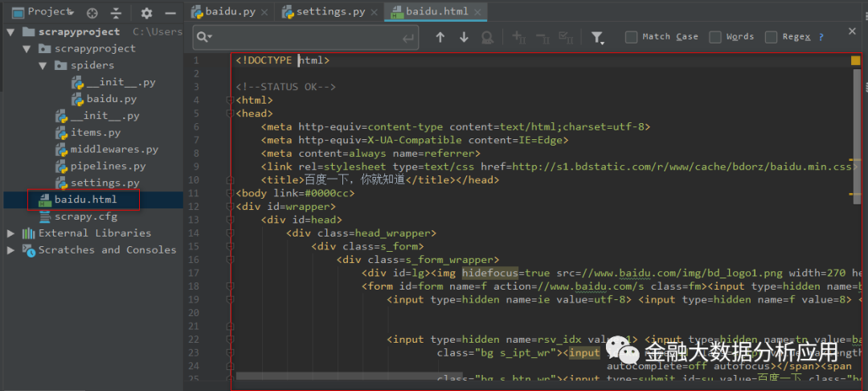
Task: Click the Find All usages icon
Action: click(487, 37)
